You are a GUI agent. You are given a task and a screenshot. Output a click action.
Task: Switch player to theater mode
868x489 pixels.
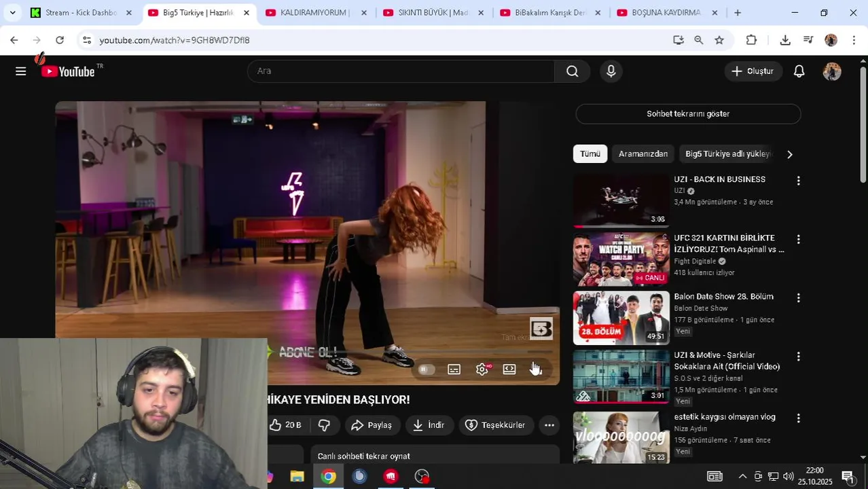point(509,369)
